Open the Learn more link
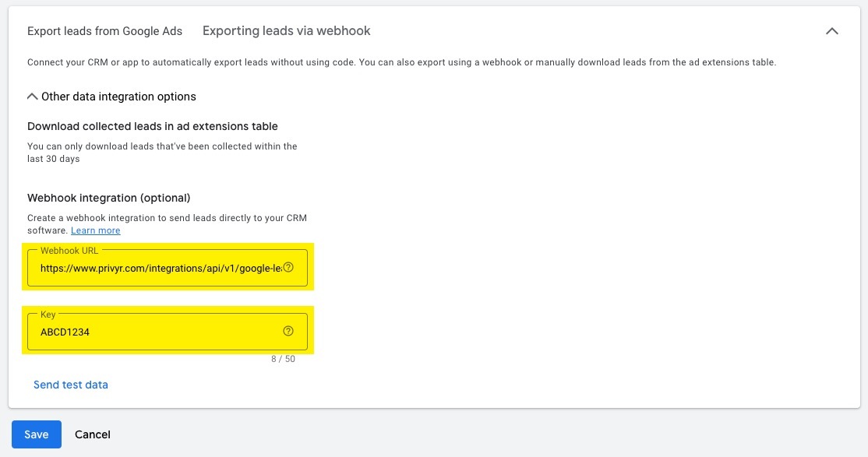 coord(95,230)
